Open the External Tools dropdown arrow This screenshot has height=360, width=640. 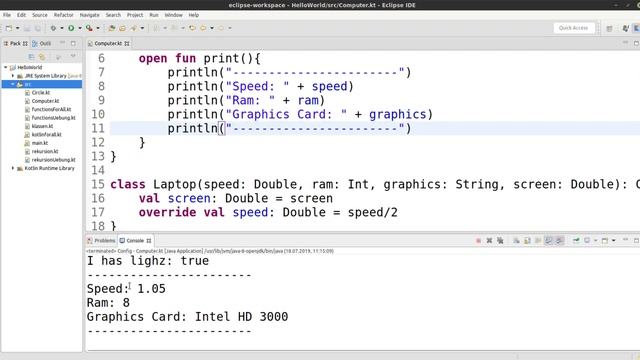98,28
